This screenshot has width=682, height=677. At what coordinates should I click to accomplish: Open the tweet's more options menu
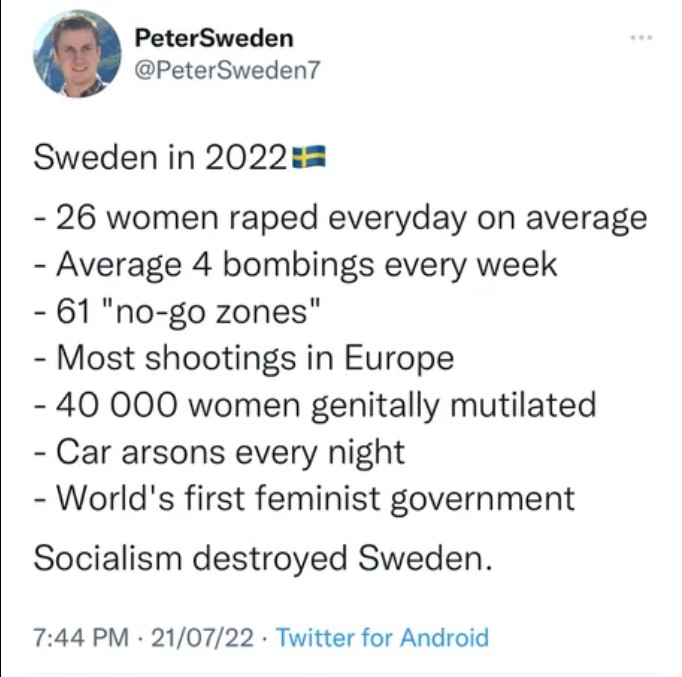[x=639, y=40]
